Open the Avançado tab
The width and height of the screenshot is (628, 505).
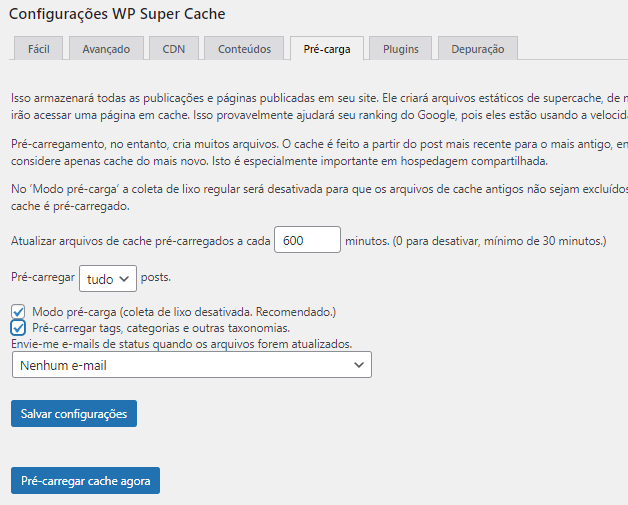[x=106, y=48]
